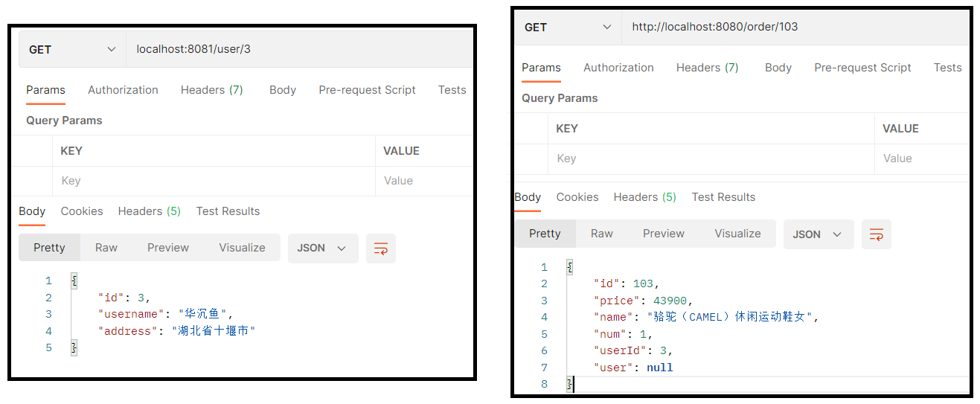The height and width of the screenshot is (404, 980).
Task: Open GET method dropdown in right window
Action: pyautogui.click(x=568, y=28)
